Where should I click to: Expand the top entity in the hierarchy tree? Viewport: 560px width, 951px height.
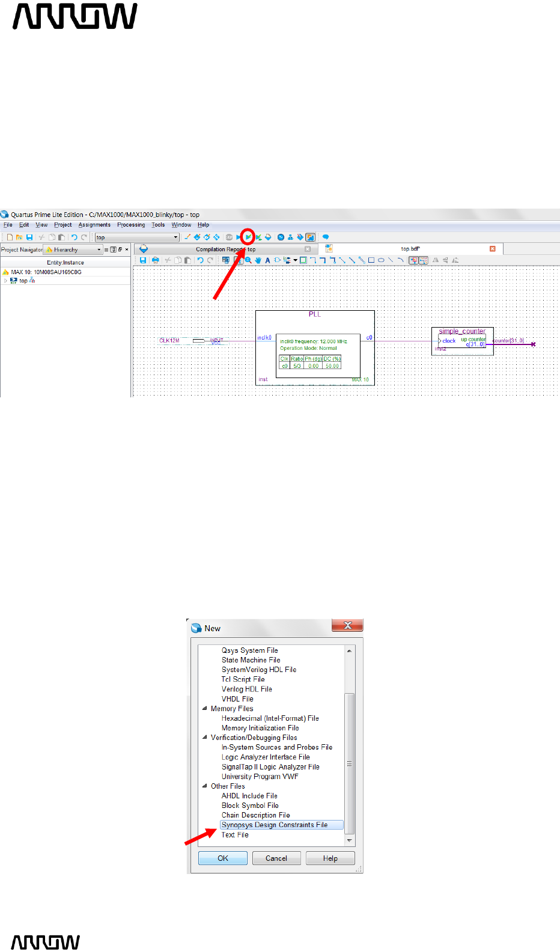tap(5, 281)
